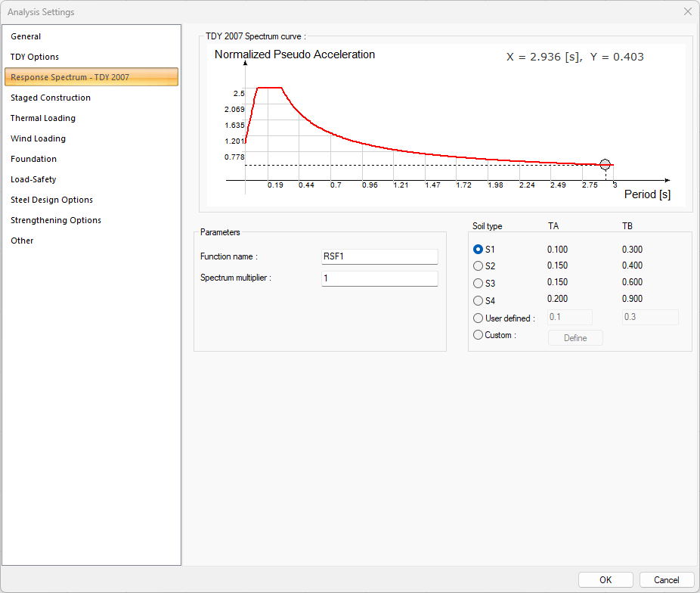Select Load-Safety in the list

[x=33, y=179]
